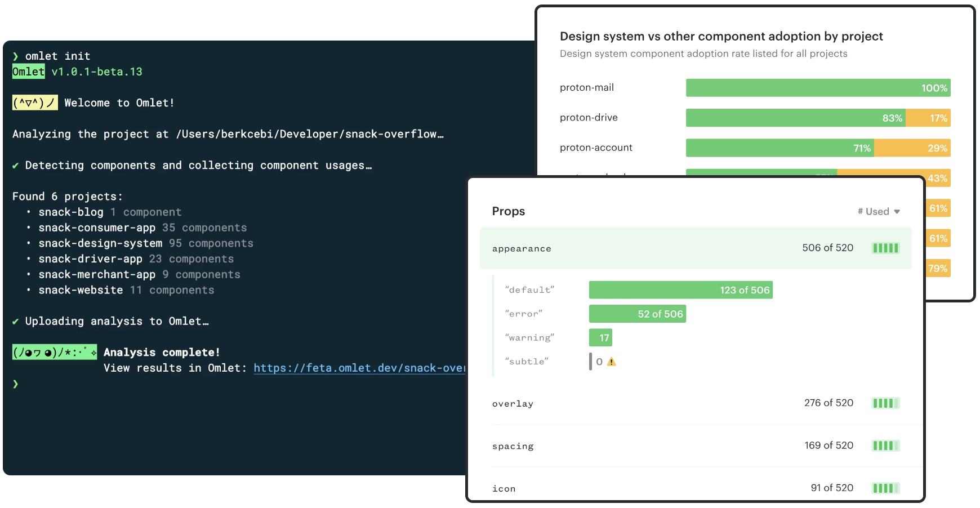The width and height of the screenshot is (980, 508).
Task: Click the usage meter icon for spacing
Action: [885, 446]
